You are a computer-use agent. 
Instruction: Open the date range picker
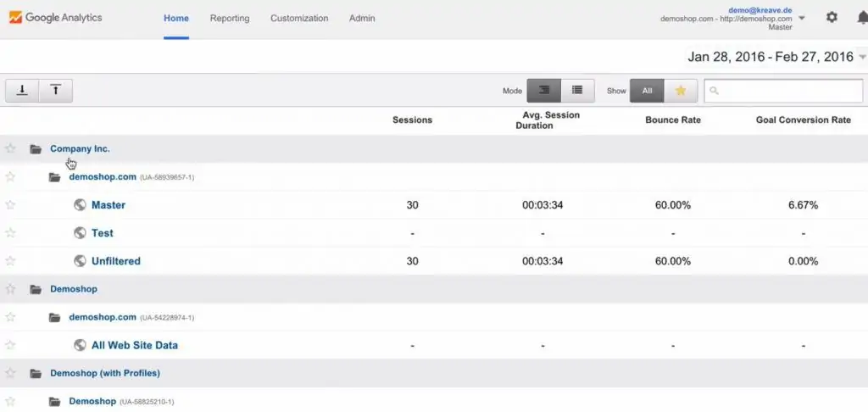tap(776, 57)
